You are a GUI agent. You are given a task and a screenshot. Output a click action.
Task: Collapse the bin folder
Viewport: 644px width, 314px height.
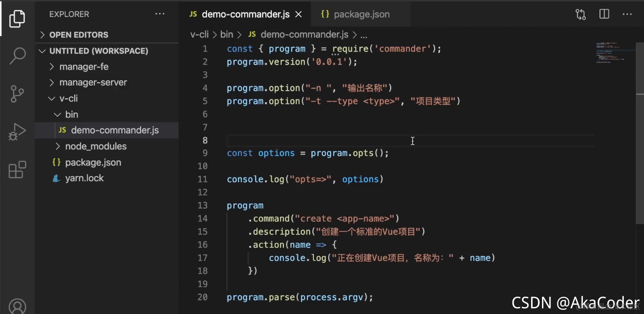click(x=107, y=114)
